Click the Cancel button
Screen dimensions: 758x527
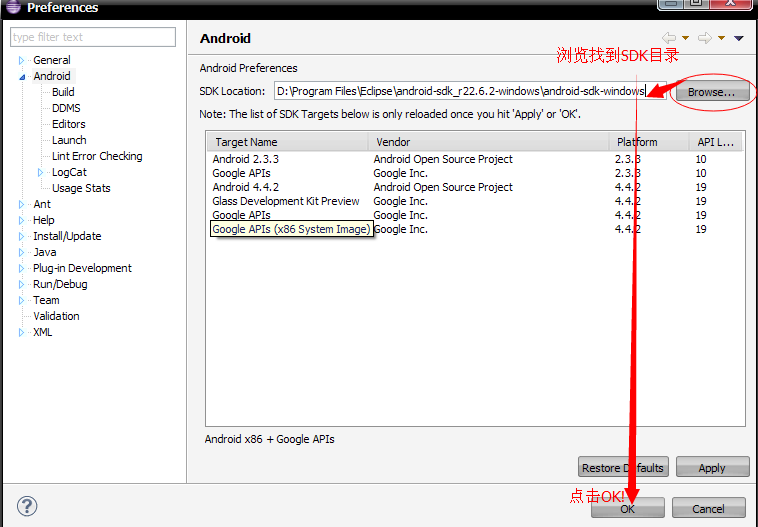coord(708,509)
